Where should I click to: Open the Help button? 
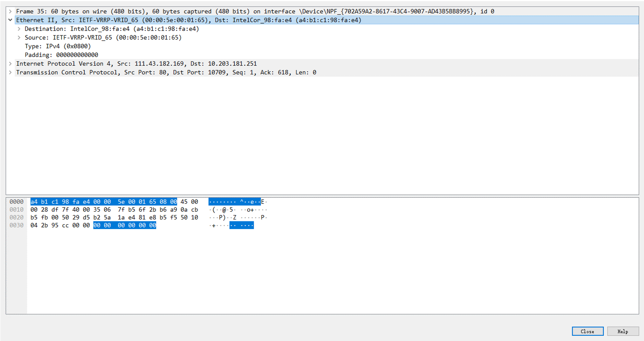point(623,331)
